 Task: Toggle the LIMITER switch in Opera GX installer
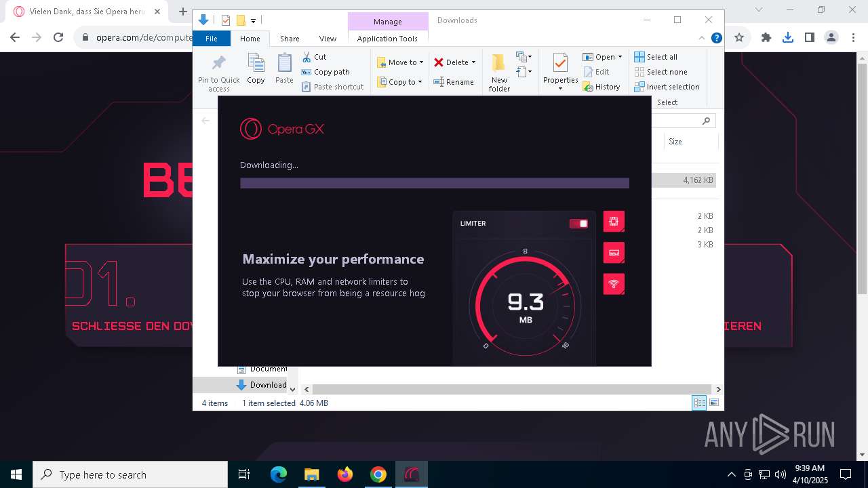(x=578, y=224)
